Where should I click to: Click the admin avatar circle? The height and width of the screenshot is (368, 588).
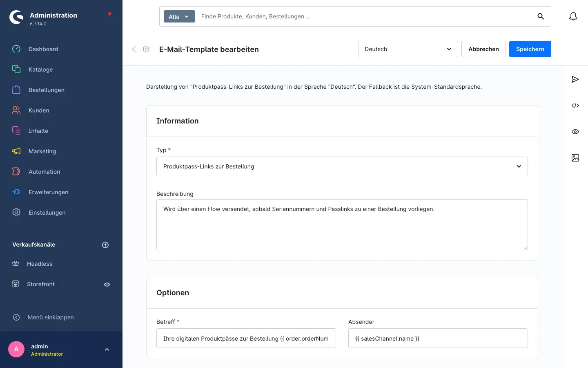click(x=16, y=349)
